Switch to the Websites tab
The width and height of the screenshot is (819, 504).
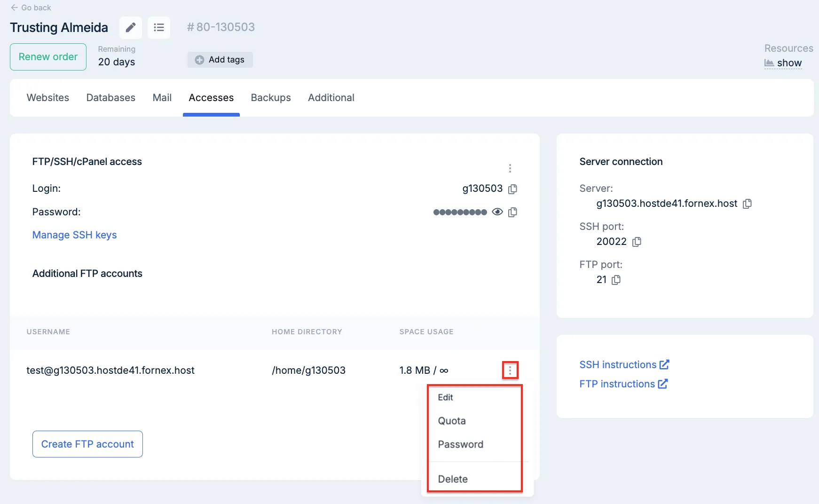coord(48,98)
